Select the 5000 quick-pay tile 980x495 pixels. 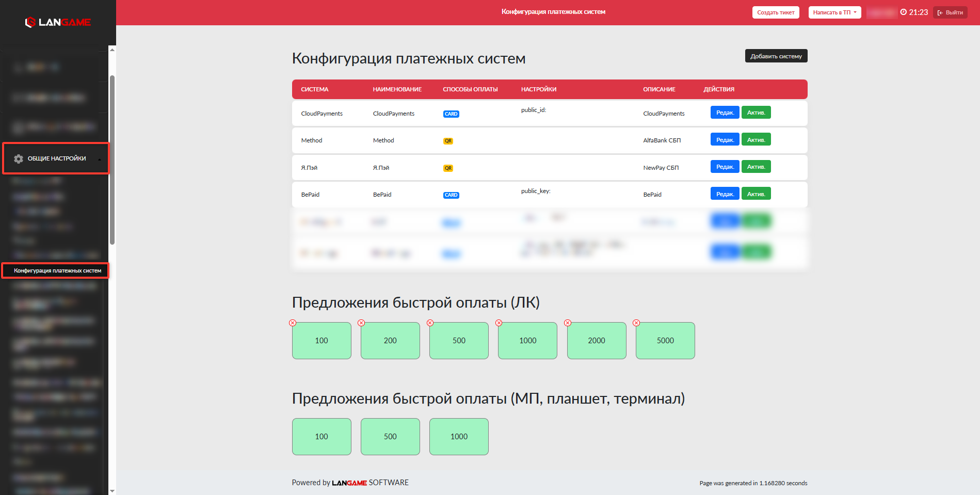point(665,341)
